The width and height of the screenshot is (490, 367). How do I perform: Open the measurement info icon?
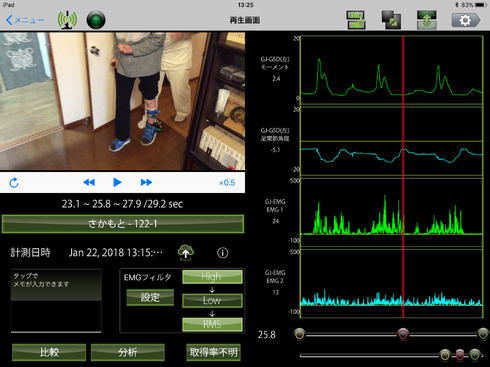(223, 253)
